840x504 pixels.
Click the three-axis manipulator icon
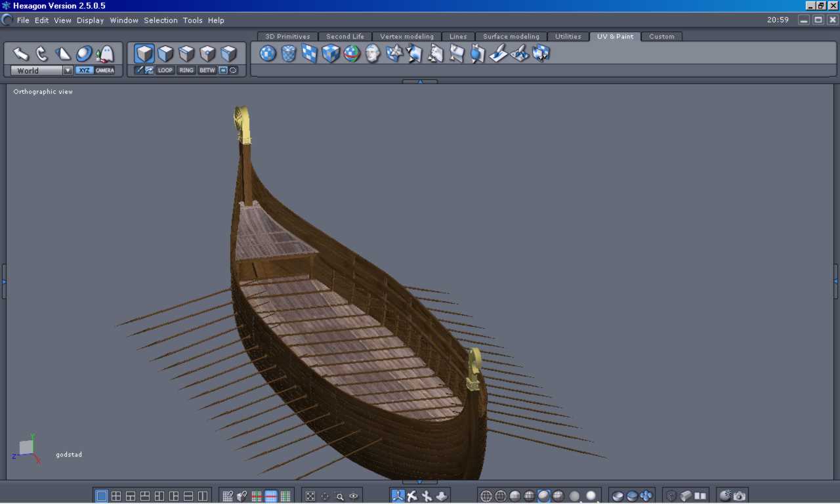pos(398,496)
